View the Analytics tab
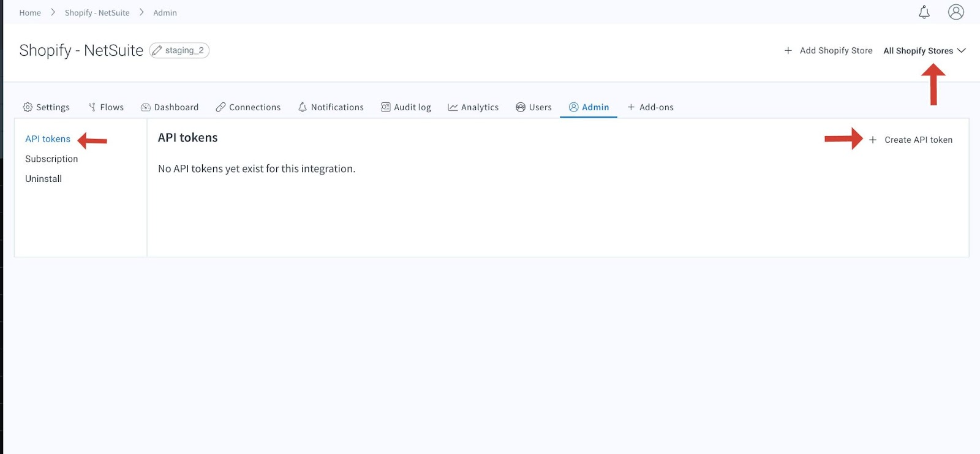Viewport: 980px width, 454px height. tap(473, 107)
